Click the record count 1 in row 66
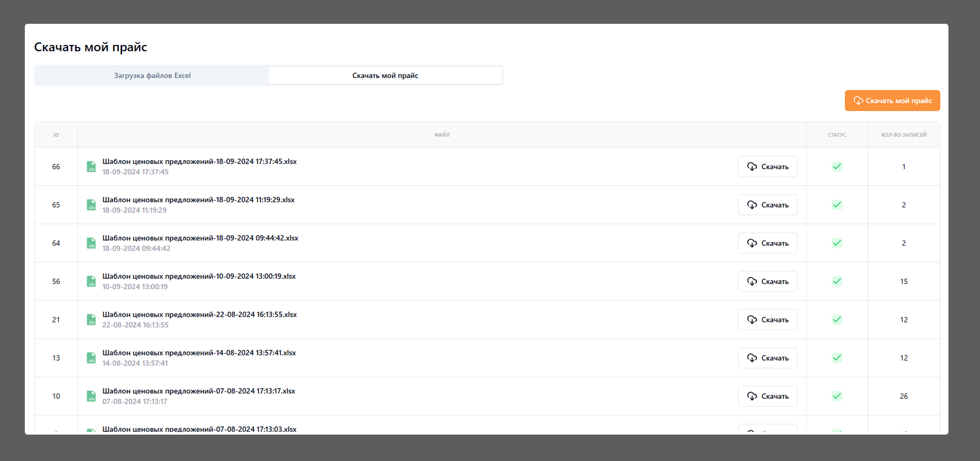The image size is (980, 461). [904, 167]
